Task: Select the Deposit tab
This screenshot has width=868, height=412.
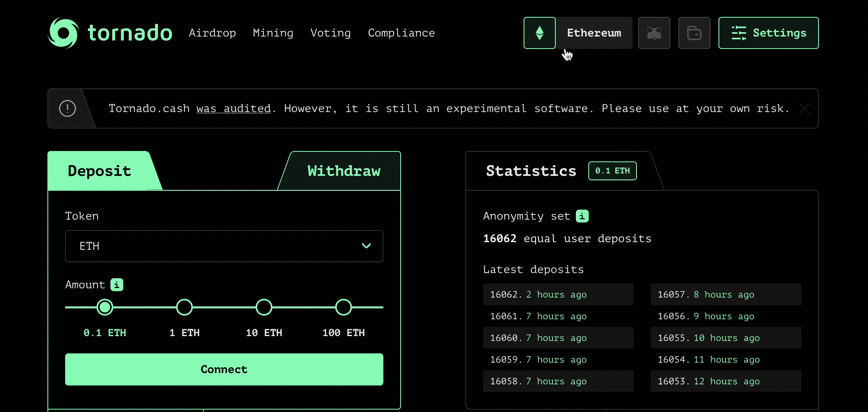Action: [100, 171]
